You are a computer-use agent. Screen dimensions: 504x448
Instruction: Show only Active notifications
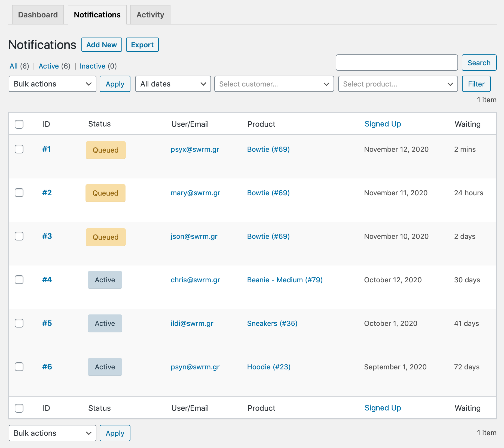coord(48,66)
